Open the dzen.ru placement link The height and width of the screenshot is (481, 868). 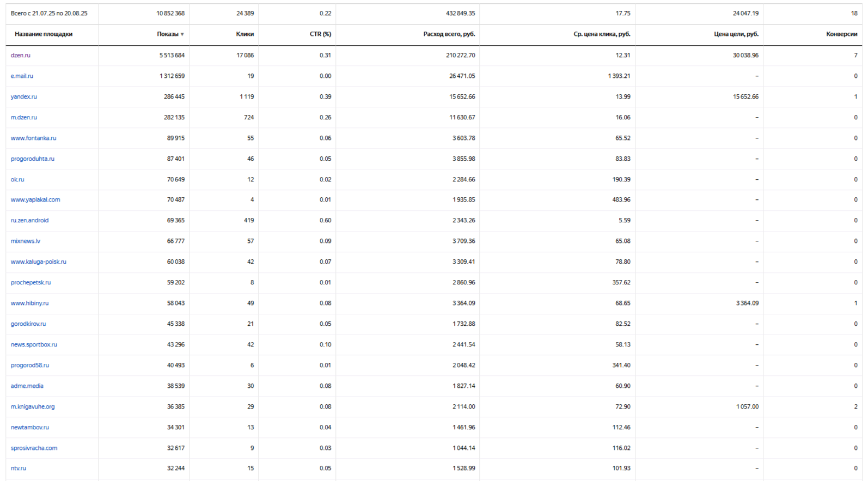click(21, 55)
